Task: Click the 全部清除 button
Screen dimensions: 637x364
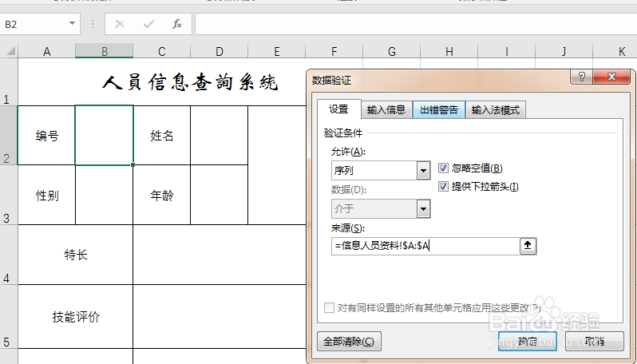Action: point(349,342)
